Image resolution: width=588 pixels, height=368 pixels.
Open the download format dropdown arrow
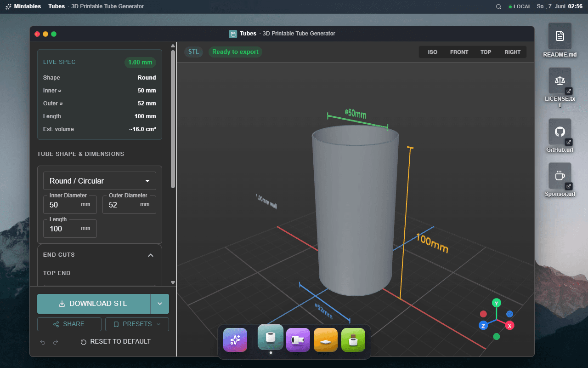(x=160, y=304)
